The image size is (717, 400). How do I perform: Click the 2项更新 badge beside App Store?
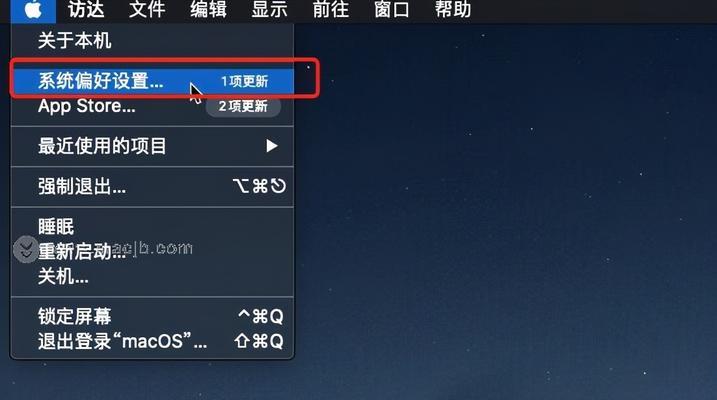pyautogui.click(x=243, y=106)
